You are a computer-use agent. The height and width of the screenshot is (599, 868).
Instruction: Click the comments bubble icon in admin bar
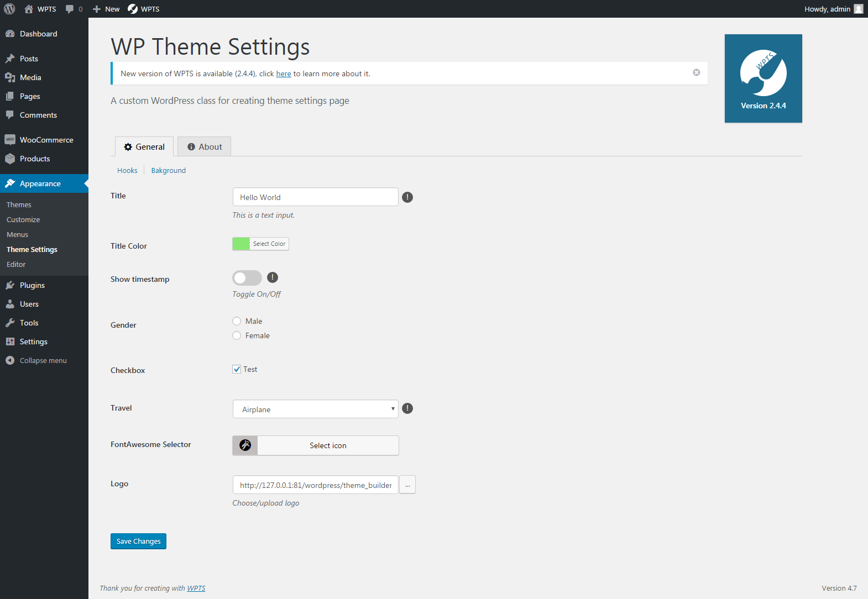tap(70, 9)
